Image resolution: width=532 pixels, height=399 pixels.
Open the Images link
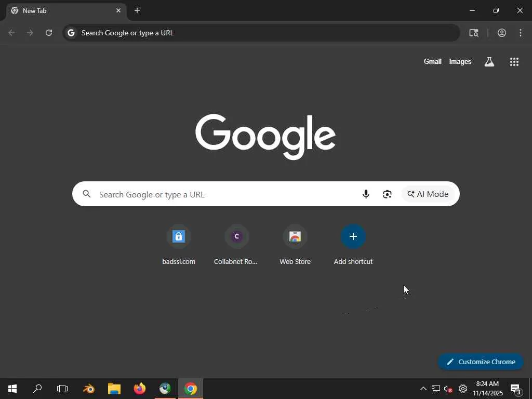pyautogui.click(x=460, y=61)
